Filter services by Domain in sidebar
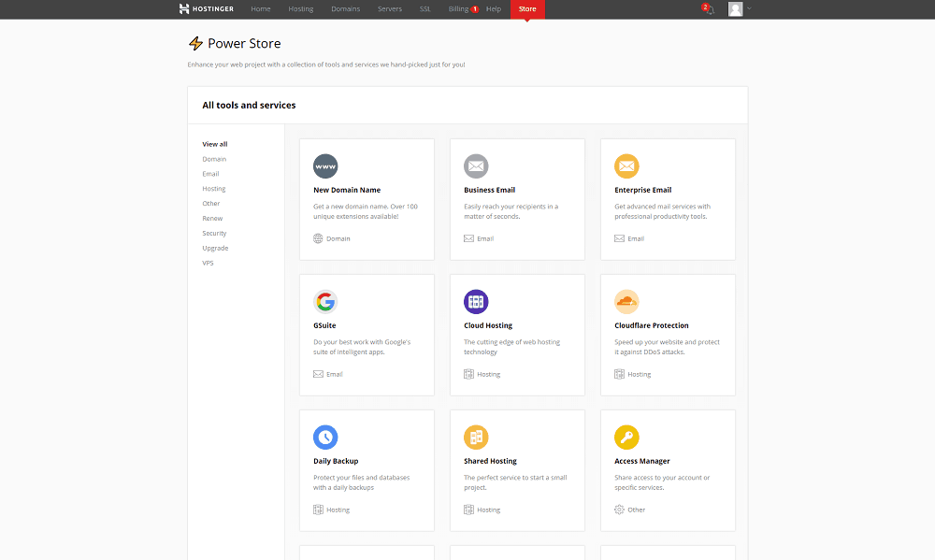Viewport: 935px width, 560px height. (214, 159)
